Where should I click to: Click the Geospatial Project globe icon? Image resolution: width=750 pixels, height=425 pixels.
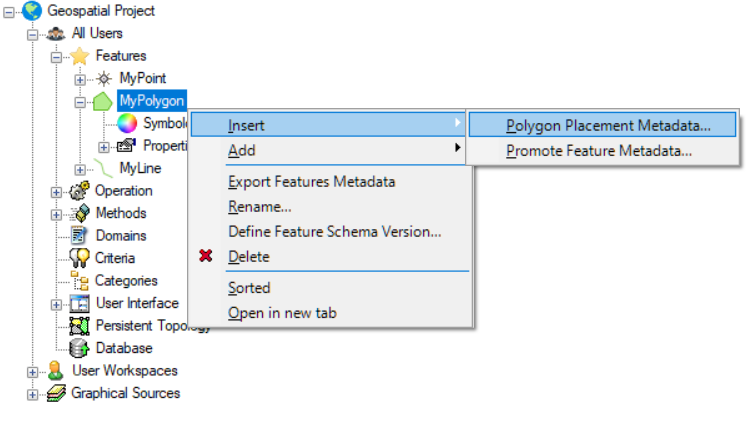click(32, 11)
